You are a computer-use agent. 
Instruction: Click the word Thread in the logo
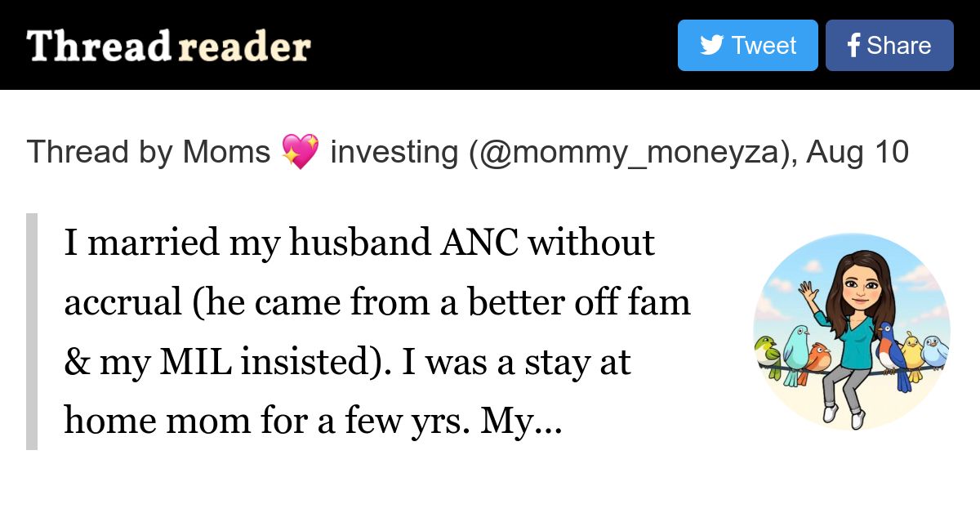[x=98, y=47]
